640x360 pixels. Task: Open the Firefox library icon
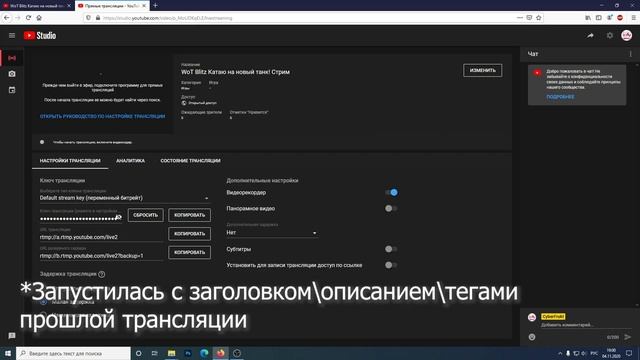tap(588, 18)
